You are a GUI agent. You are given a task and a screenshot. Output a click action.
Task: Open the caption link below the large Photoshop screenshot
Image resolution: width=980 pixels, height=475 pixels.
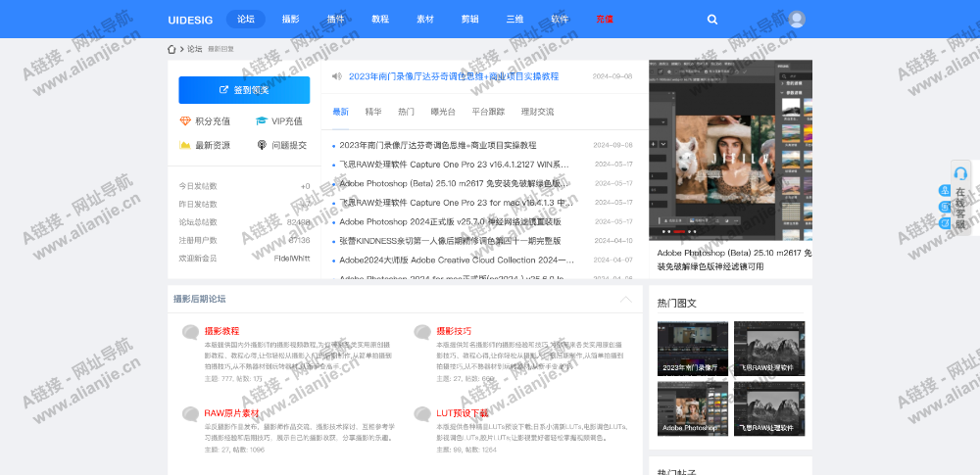[734, 260]
